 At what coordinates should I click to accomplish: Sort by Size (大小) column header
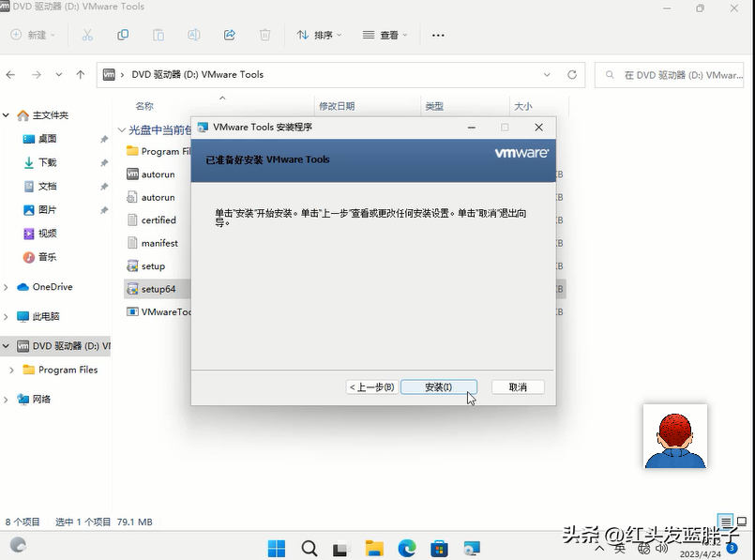coord(523,106)
